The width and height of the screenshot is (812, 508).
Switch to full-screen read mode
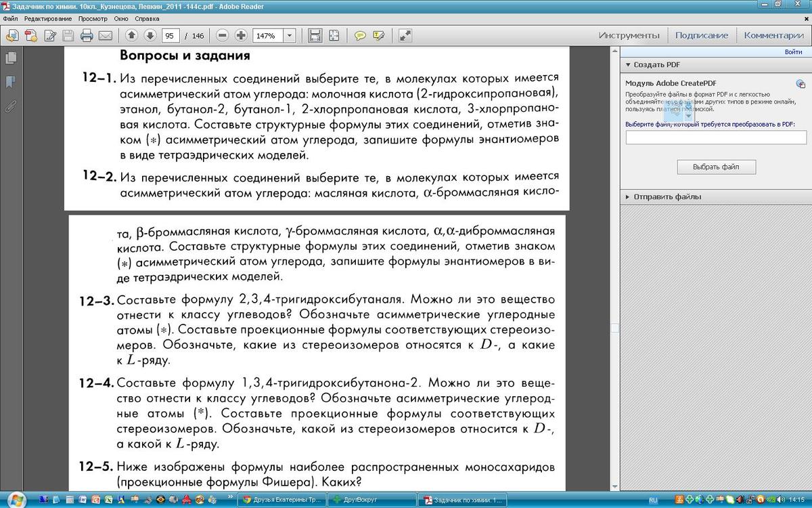tap(405, 35)
